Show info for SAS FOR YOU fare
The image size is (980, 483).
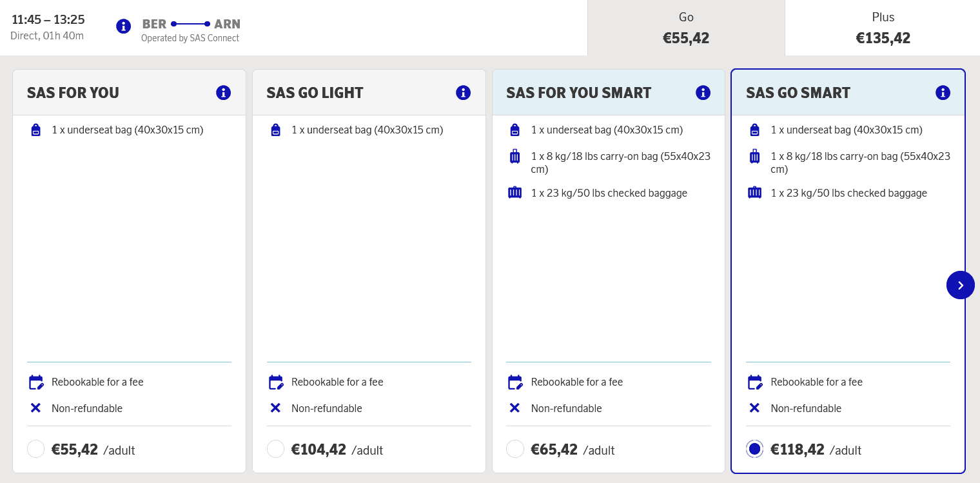coord(223,92)
